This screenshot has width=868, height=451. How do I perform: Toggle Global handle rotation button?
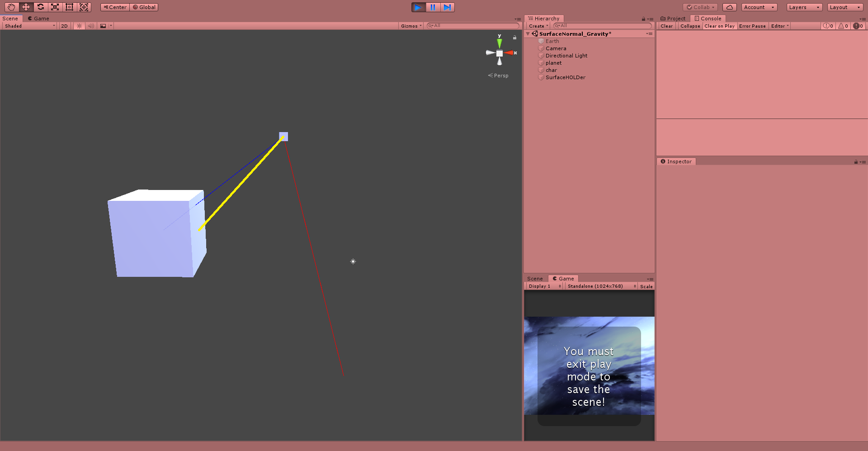click(144, 7)
